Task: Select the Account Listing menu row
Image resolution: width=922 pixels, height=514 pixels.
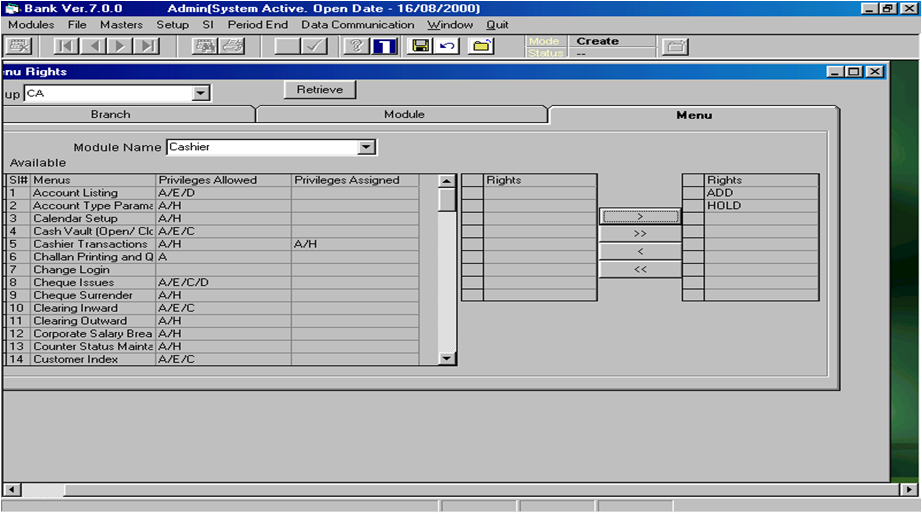Action: click(x=213, y=193)
